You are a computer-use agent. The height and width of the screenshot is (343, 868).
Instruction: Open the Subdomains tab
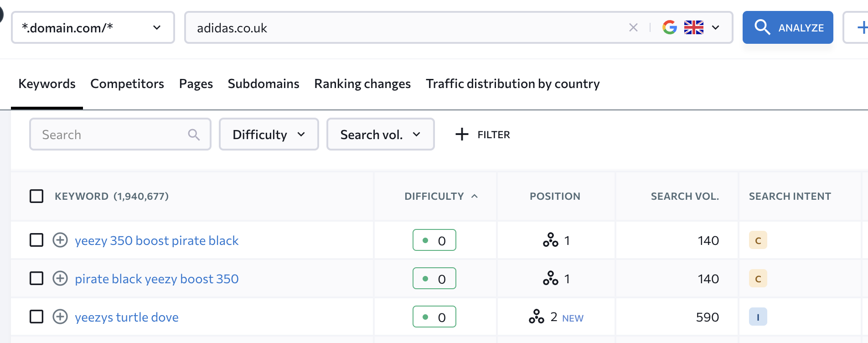[263, 84]
